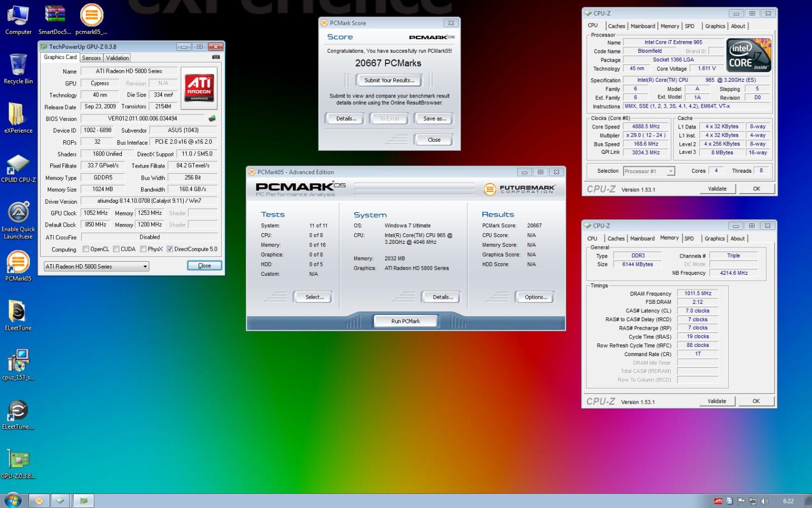The image size is (812, 508).
Task: Open the Windows Start orb
Action: coord(12,500)
